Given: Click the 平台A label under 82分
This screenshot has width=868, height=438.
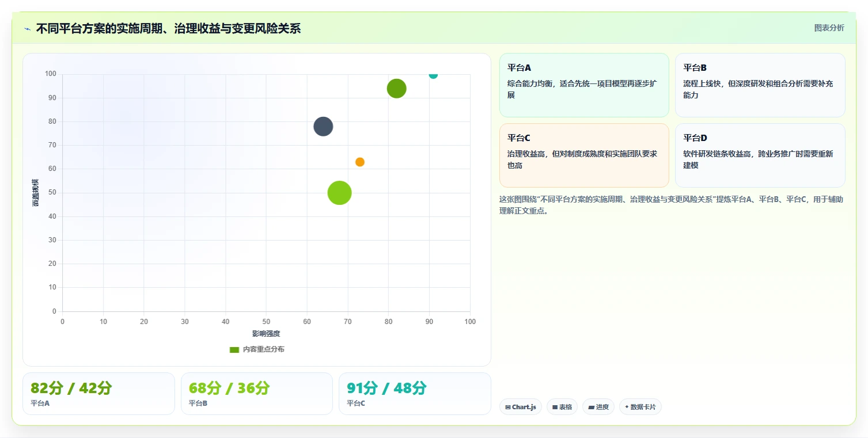Looking at the screenshot, I should pyautogui.click(x=40, y=403).
